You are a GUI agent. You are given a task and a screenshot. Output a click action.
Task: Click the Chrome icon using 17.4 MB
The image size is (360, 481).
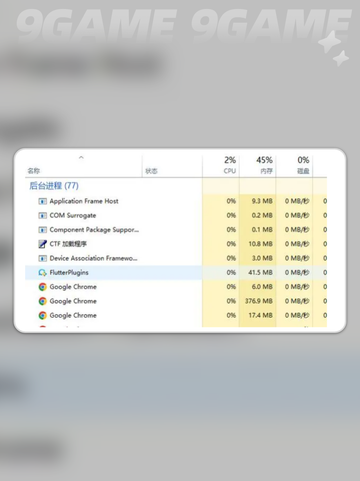[x=42, y=315]
